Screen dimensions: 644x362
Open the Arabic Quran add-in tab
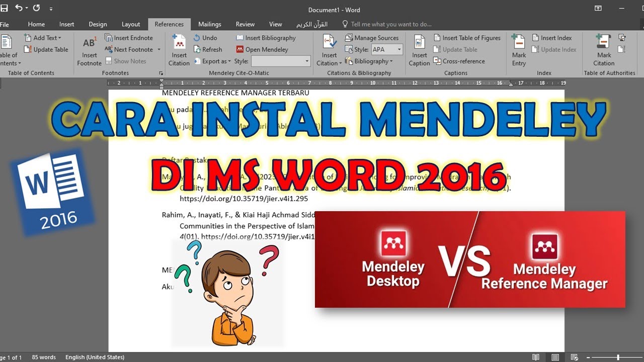(x=311, y=24)
